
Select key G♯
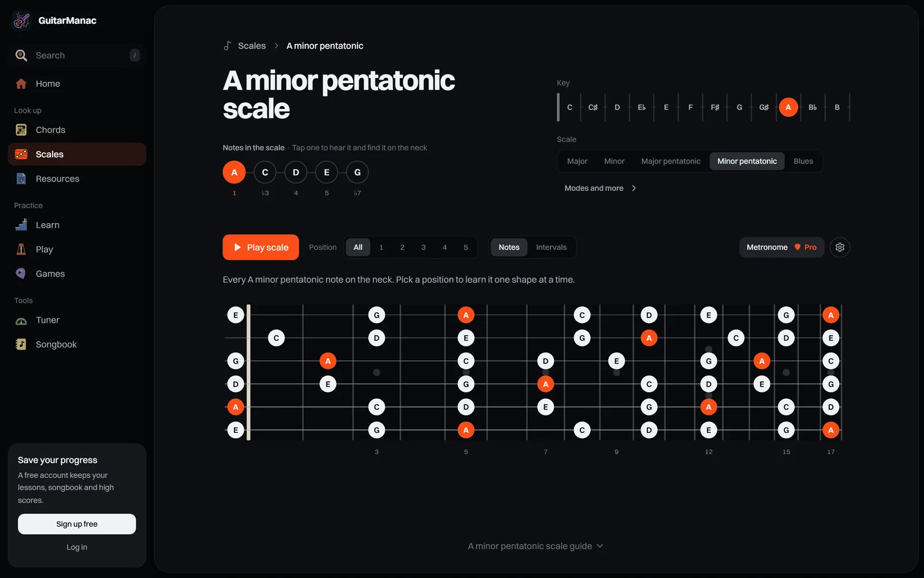point(763,108)
